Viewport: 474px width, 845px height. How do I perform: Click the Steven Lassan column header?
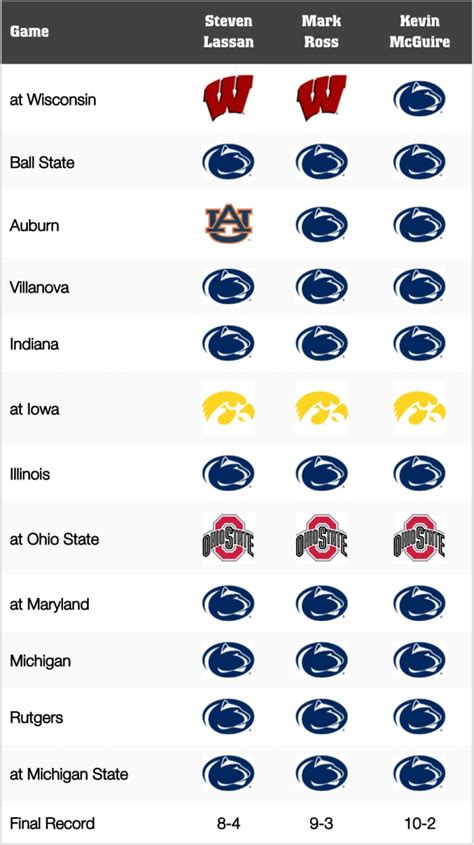(x=228, y=31)
